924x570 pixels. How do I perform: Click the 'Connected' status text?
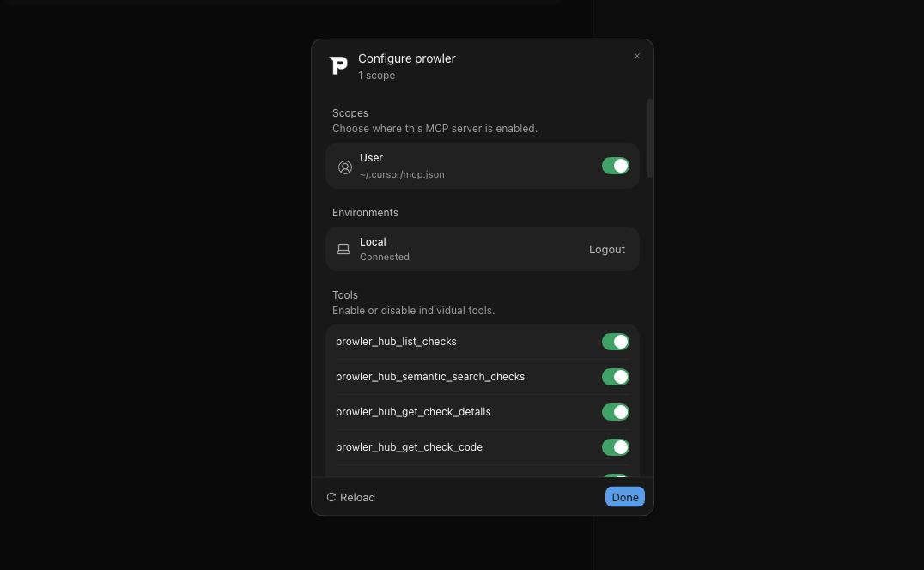[x=385, y=258]
